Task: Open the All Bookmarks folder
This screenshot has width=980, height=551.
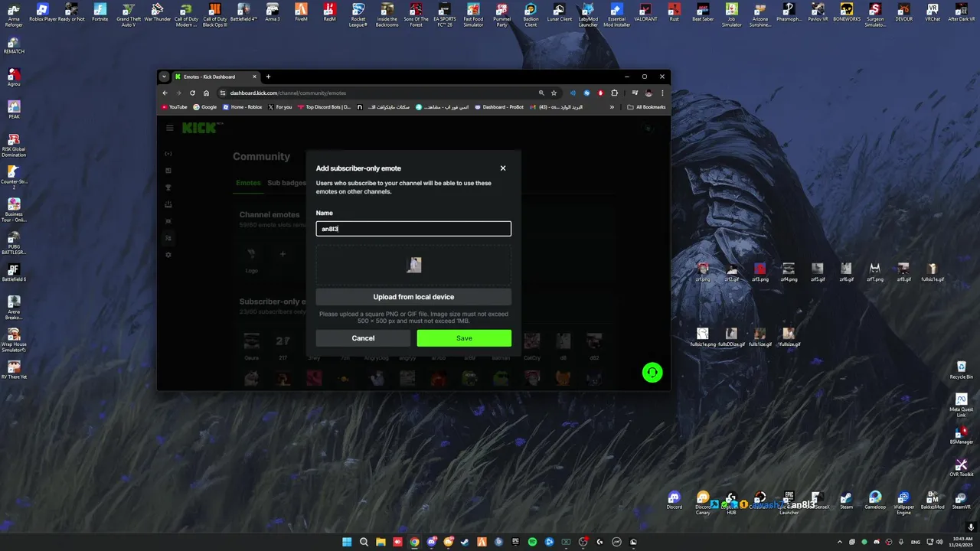Action: point(646,107)
